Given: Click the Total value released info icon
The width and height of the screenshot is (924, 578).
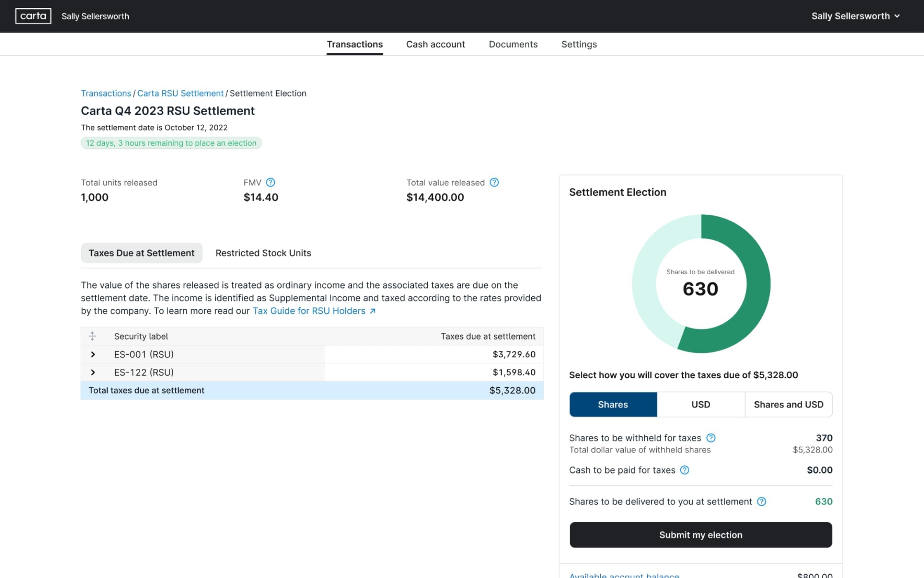Looking at the screenshot, I should [494, 182].
